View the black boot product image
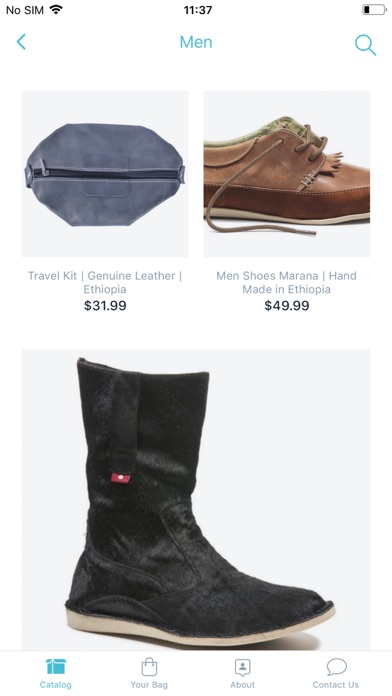 [196, 500]
